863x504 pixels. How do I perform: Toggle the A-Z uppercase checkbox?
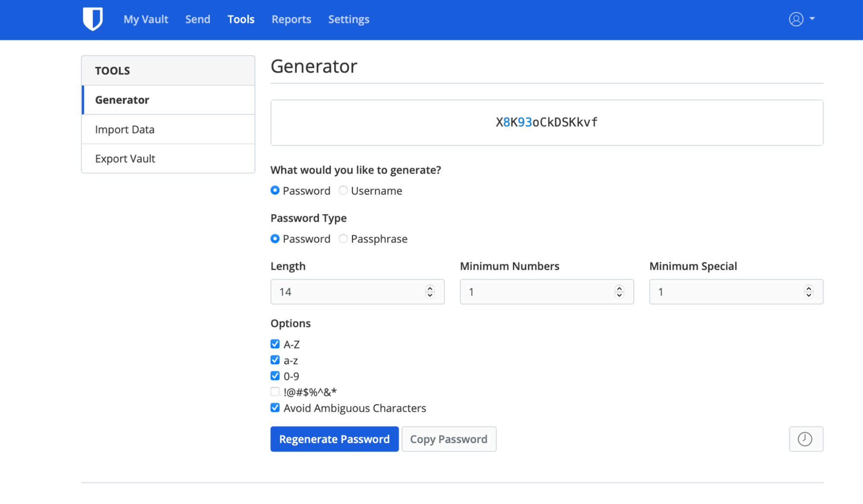[x=275, y=344]
